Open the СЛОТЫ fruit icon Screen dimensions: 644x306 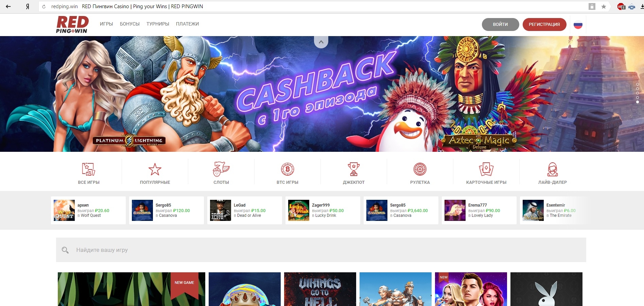[221, 170]
